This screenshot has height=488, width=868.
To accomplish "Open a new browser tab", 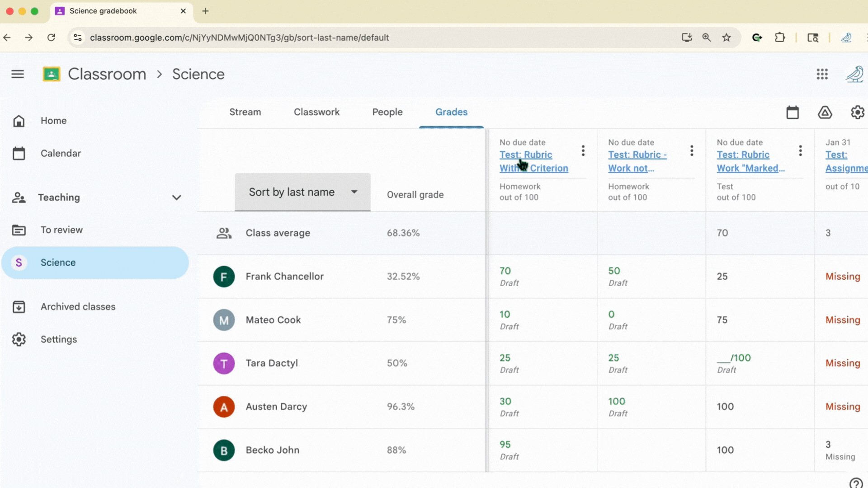I will click(x=205, y=11).
